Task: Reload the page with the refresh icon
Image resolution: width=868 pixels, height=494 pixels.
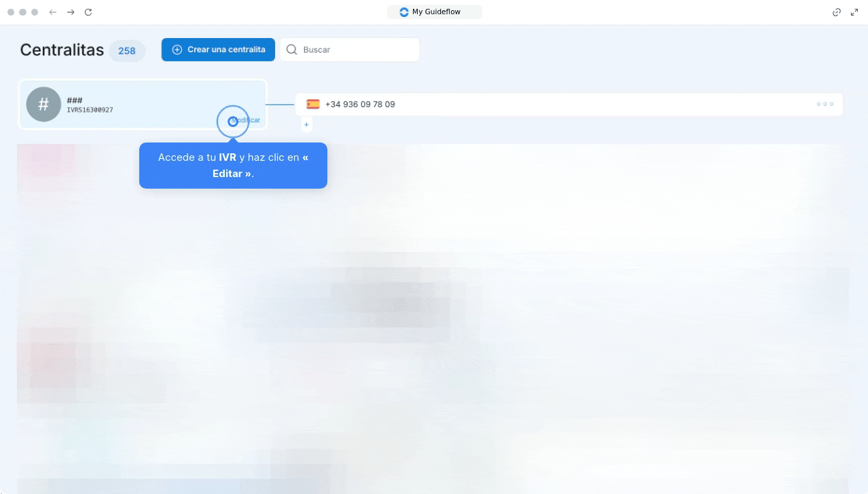Action: (88, 12)
